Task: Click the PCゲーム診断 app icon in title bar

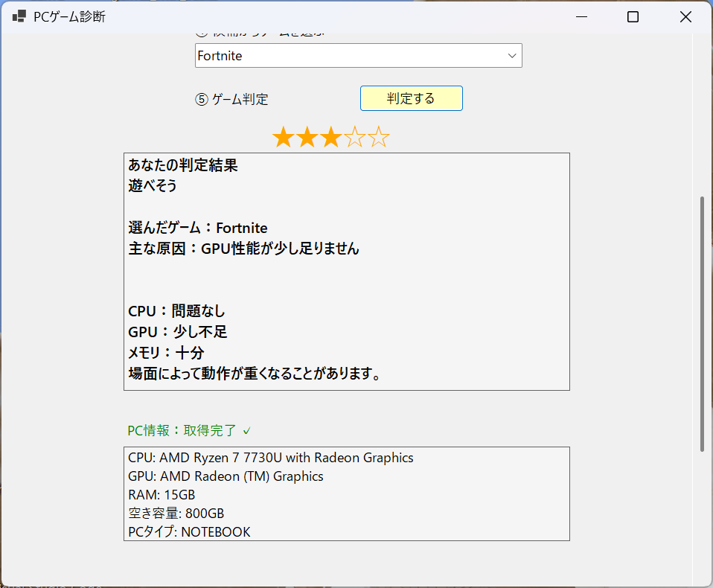Action: click(19, 17)
